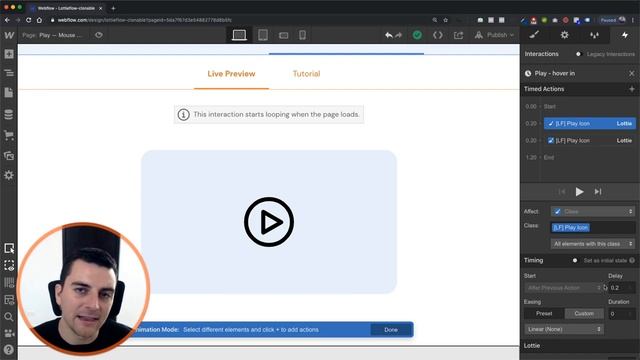The width and height of the screenshot is (640, 360).
Task: Click help icon beside Set as initial state
Action: (x=632, y=260)
